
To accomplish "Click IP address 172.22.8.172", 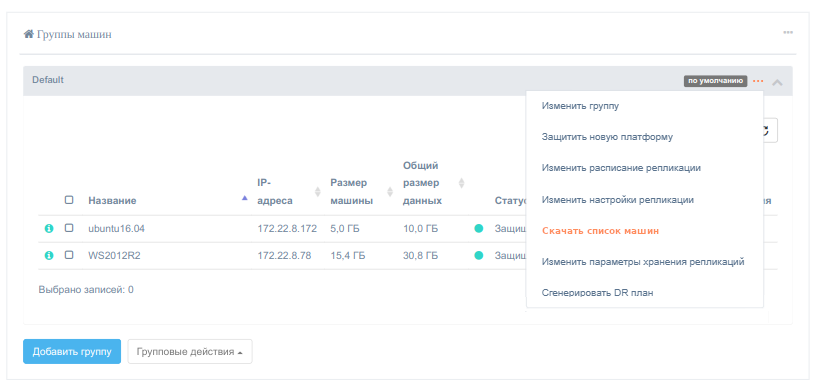I will (x=287, y=228).
